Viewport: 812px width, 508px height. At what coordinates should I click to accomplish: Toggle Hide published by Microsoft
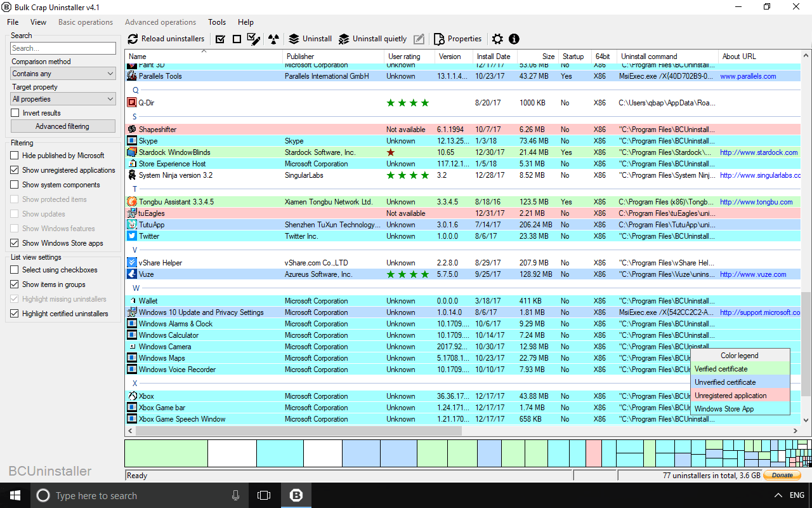pyautogui.click(x=15, y=156)
